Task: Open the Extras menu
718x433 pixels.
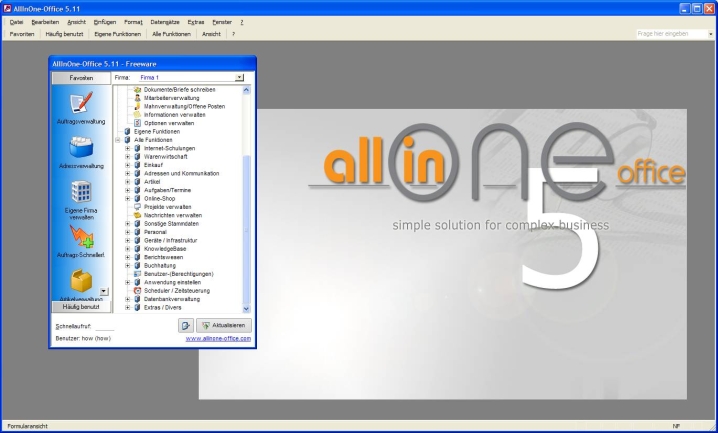Action: (195, 21)
